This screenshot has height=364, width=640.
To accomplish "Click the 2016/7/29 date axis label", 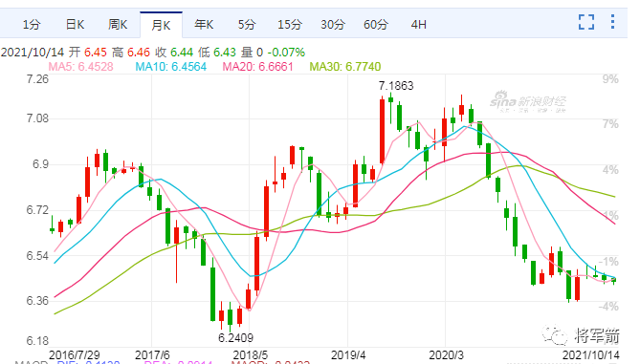I will coord(75,354).
